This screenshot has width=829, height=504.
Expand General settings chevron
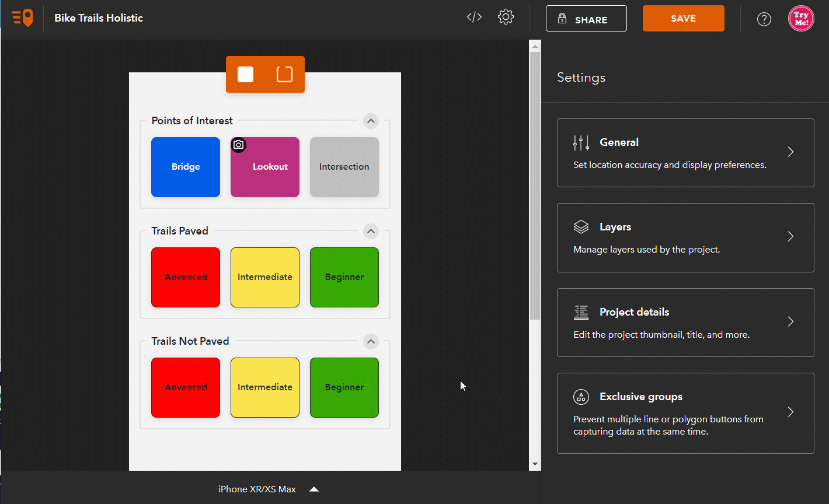click(x=790, y=152)
